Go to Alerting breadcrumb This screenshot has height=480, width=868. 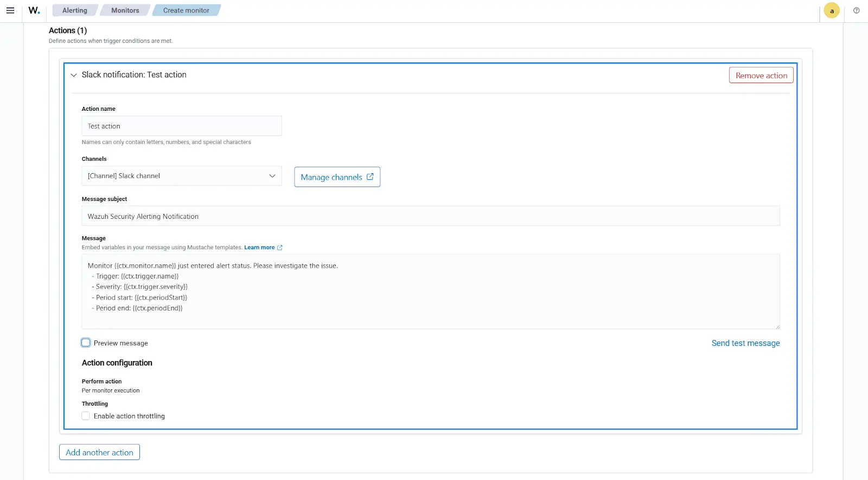75,10
